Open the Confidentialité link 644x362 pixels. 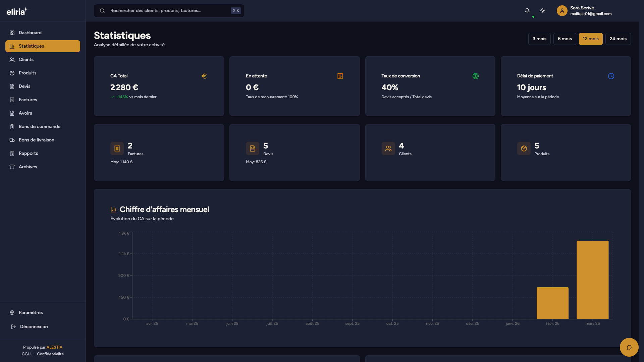click(x=50, y=354)
